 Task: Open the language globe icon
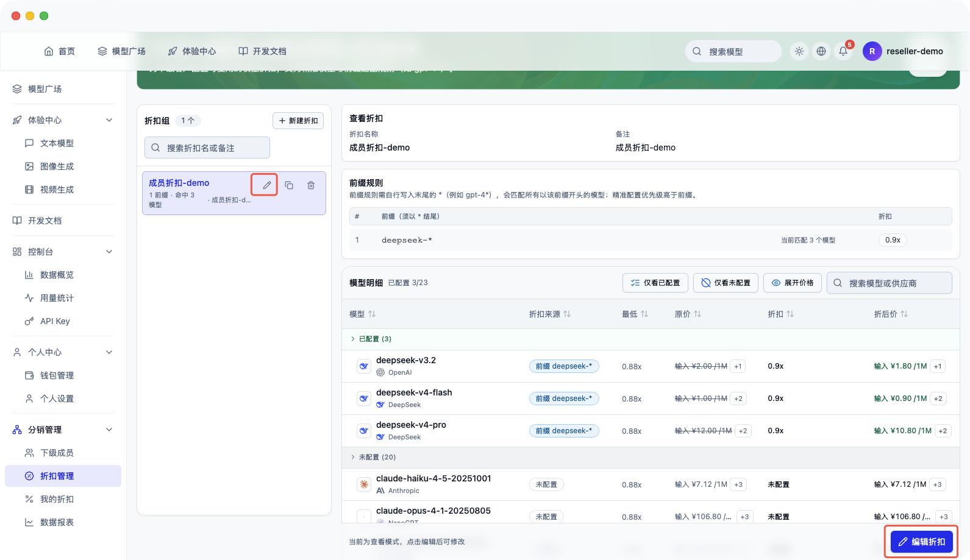point(821,51)
